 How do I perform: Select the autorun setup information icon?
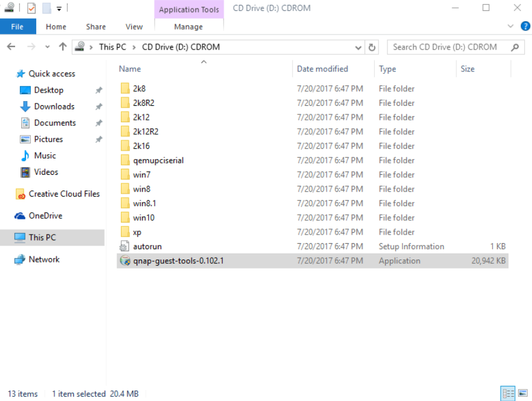coord(125,246)
